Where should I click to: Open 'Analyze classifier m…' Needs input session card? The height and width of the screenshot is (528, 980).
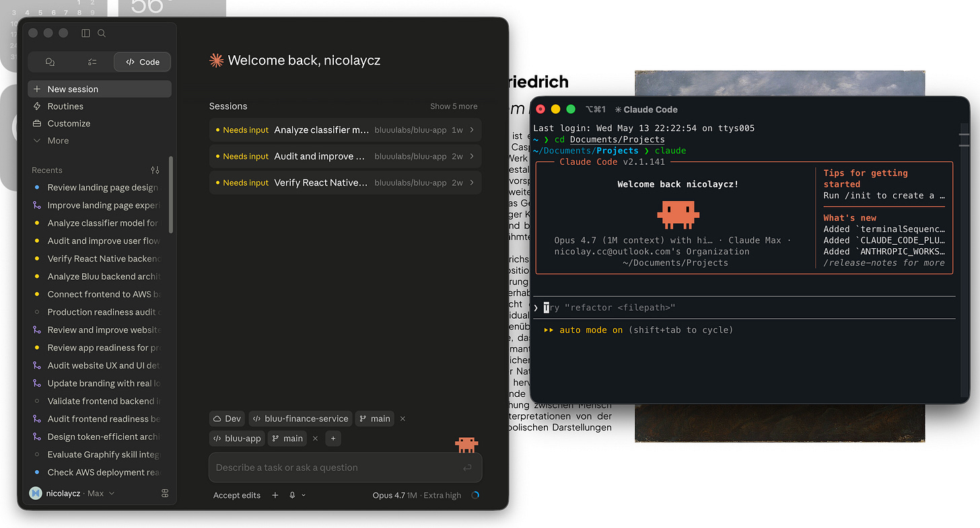pos(345,130)
